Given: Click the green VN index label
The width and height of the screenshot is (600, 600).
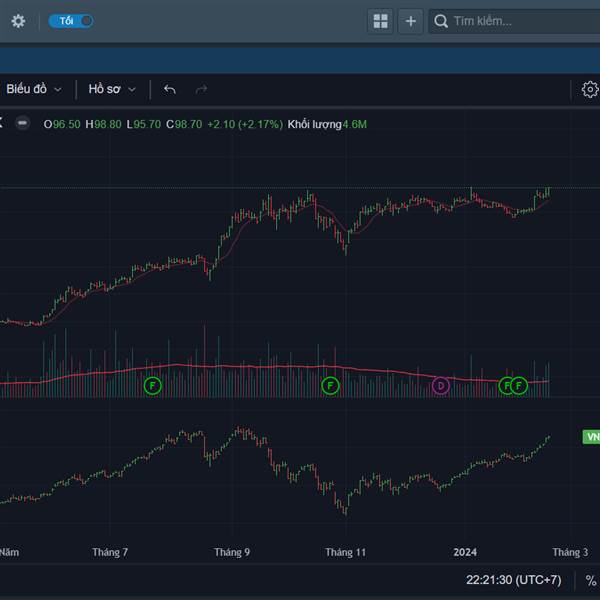Looking at the screenshot, I should point(591,437).
